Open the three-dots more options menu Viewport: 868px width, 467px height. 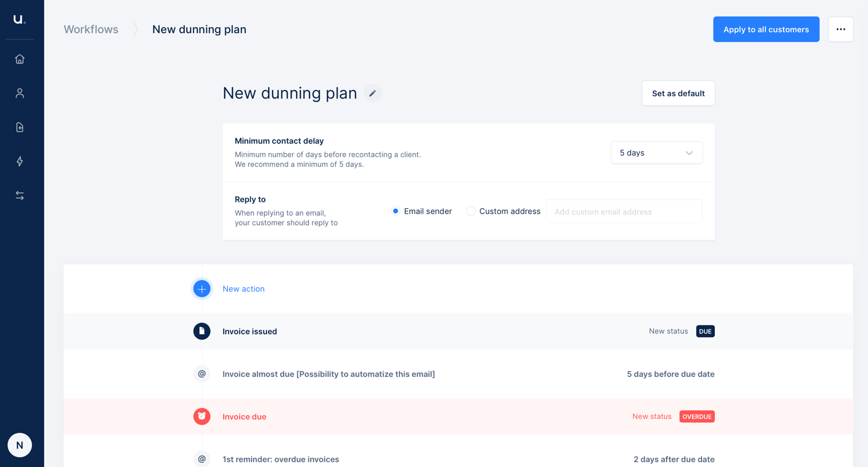click(x=840, y=29)
